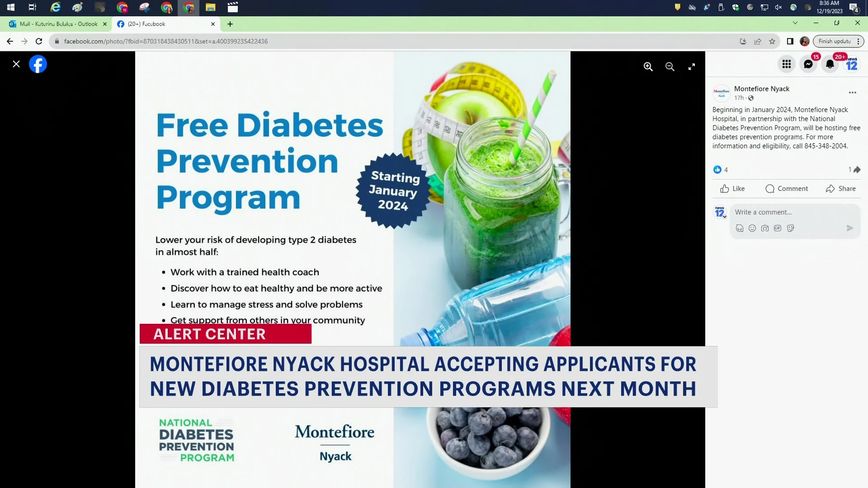Open Montefiore Nyack page link
Image resolution: width=868 pixels, height=488 pixels.
coord(762,89)
